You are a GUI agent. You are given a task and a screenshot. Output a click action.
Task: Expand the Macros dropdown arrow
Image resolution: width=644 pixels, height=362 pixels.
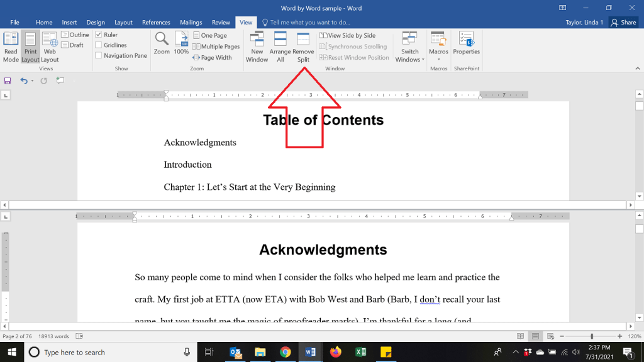click(438, 60)
